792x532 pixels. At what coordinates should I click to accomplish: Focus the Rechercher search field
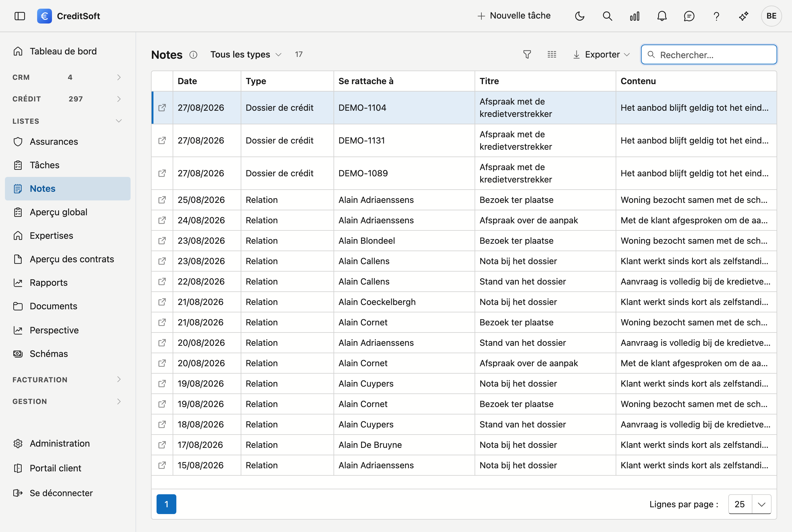coord(708,55)
